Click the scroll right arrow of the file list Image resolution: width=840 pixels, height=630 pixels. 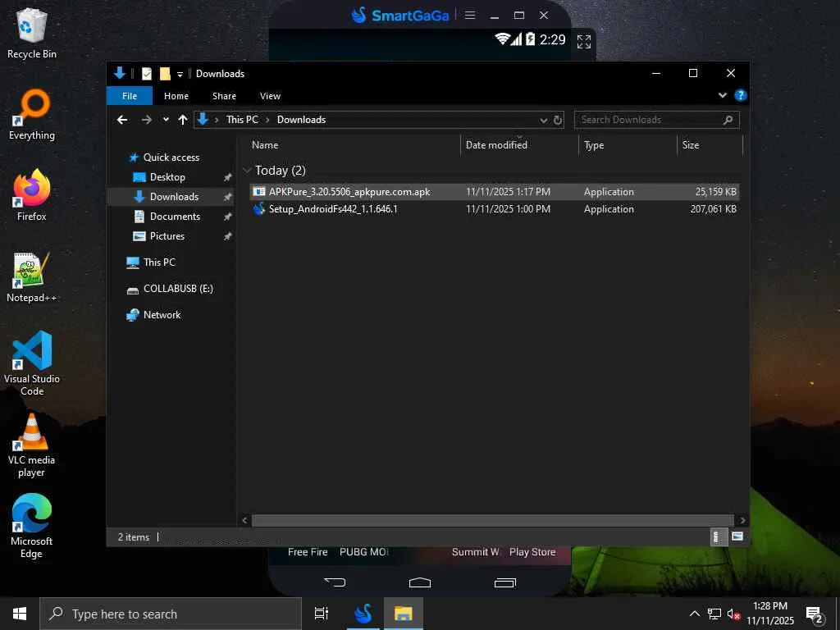(x=742, y=520)
